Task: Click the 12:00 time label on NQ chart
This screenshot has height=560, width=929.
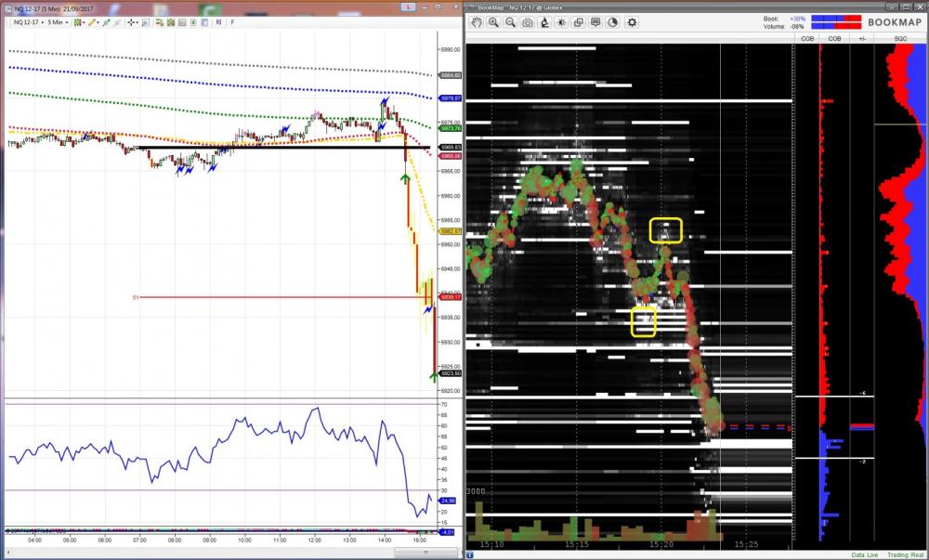Action: [315, 540]
